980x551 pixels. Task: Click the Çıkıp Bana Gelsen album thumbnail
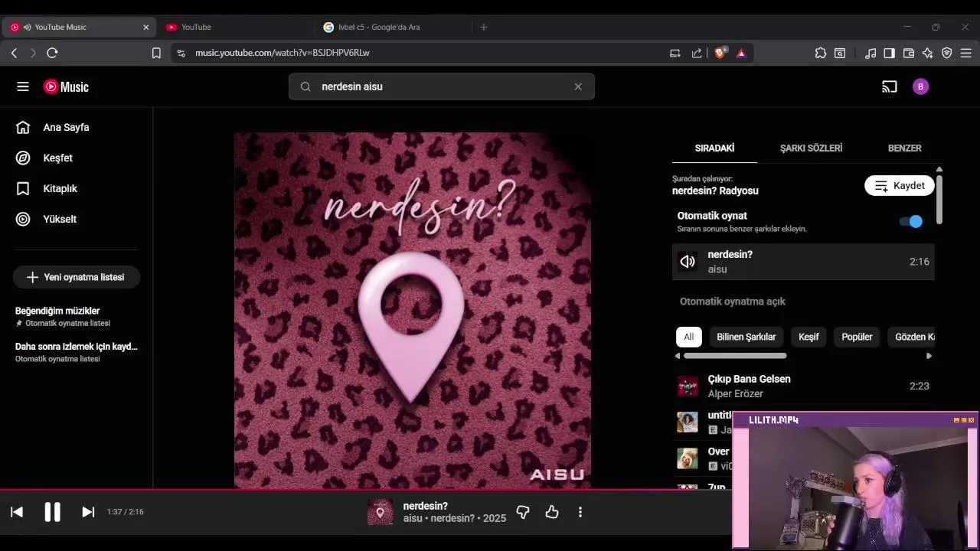[x=688, y=386]
